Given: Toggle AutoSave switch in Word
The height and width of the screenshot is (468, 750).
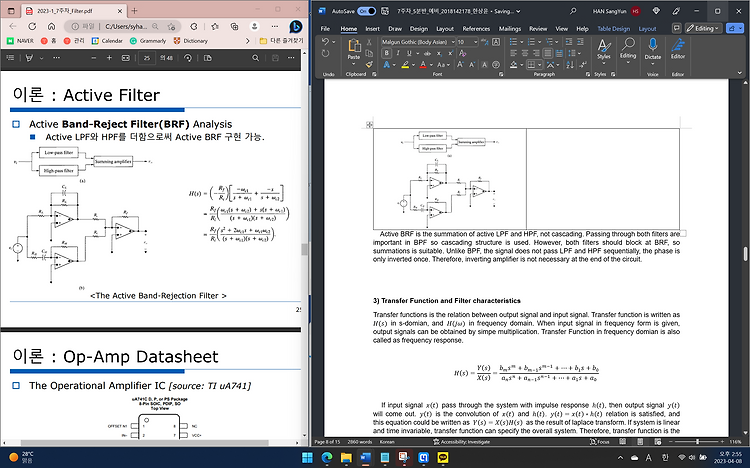Looking at the screenshot, I should [x=366, y=11].
